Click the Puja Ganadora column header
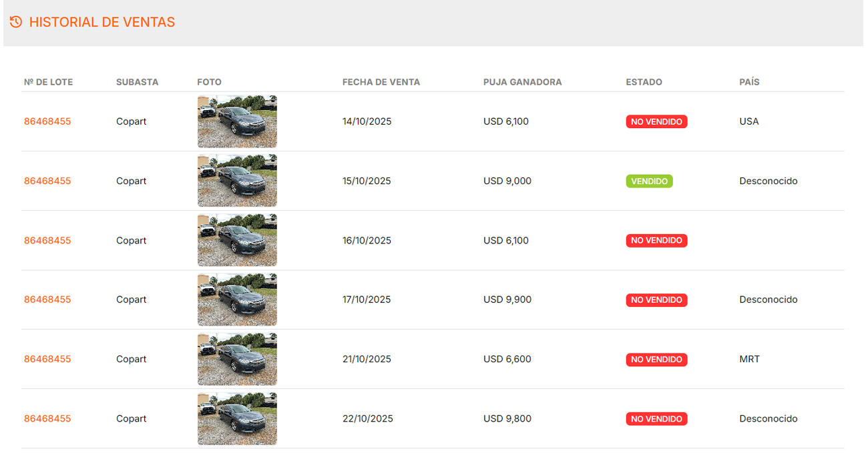This screenshot has width=868, height=467. click(x=523, y=82)
